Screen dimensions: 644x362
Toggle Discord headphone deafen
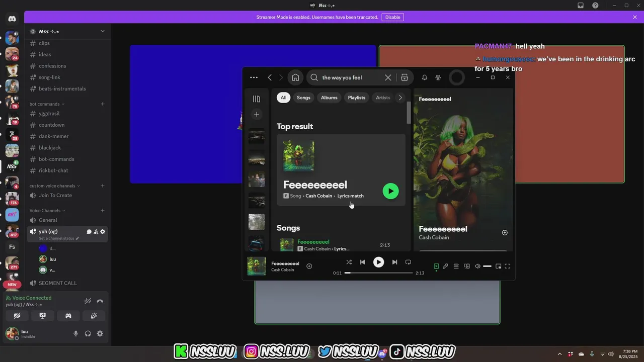[x=88, y=333]
